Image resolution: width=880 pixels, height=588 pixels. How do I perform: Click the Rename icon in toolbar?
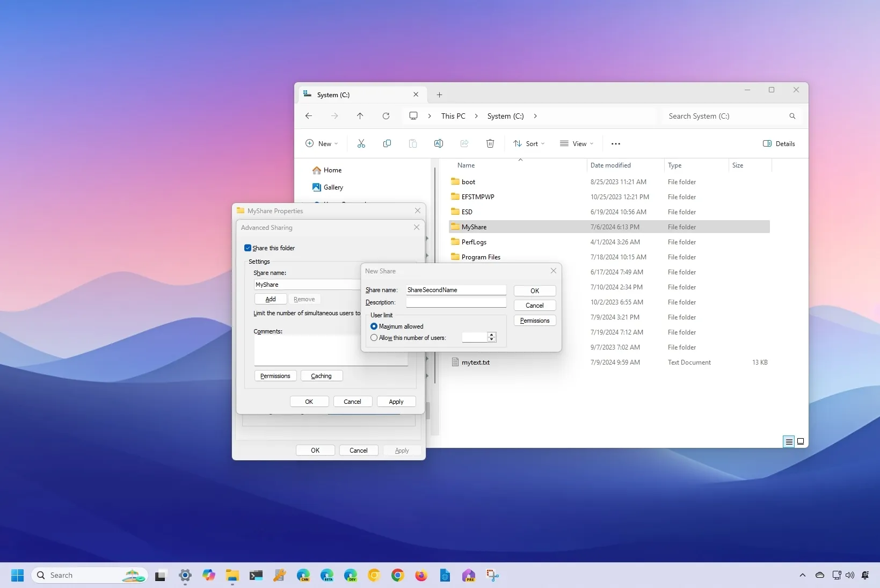[439, 143]
